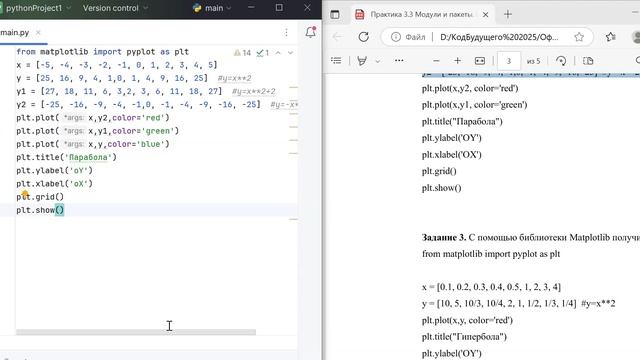640x360 pixels.
Task: Click 'Задание 3.' heading in PDF
Action: click(444, 238)
